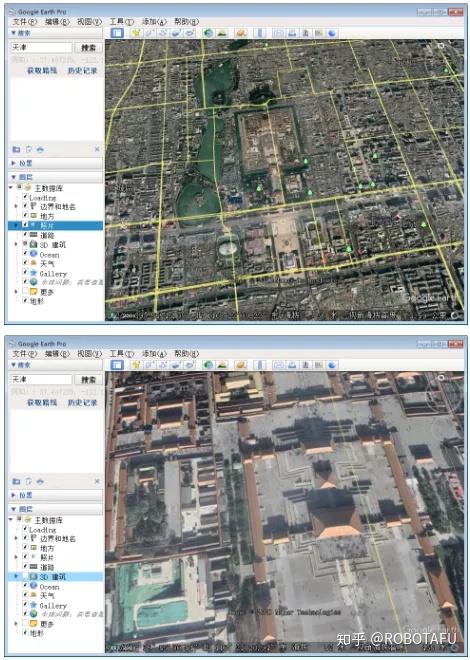Select Add Path icon in lower window toolbar
Image resolution: width=470 pixels, height=660 pixels.
163,365
